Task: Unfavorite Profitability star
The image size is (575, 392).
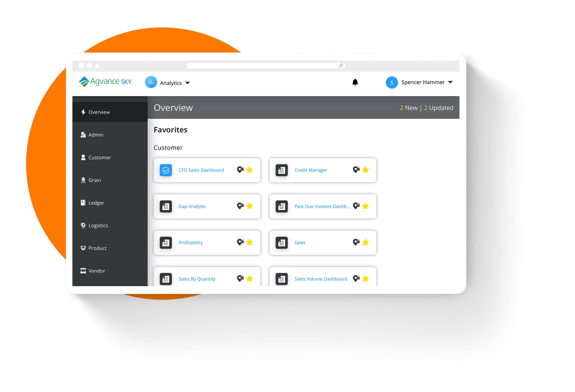Action: coord(250,243)
